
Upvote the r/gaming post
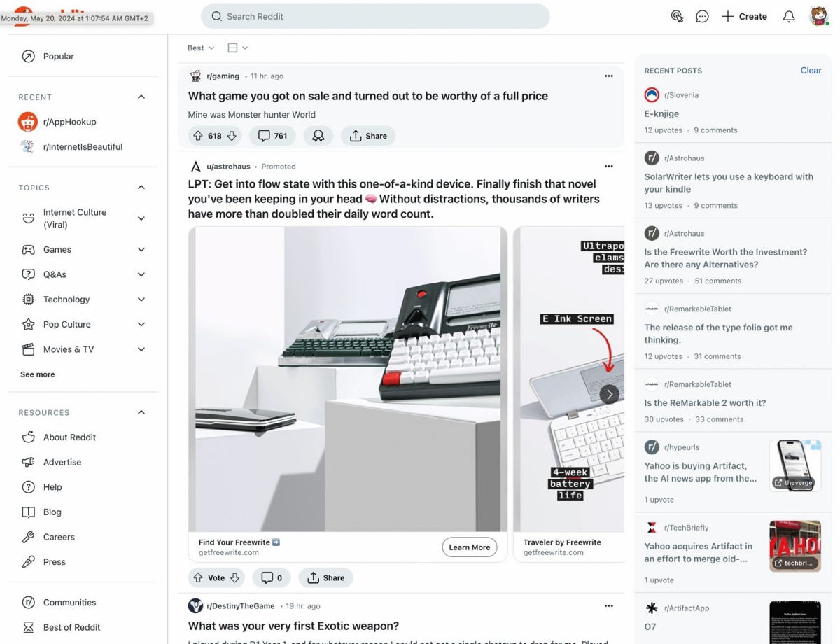(198, 136)
